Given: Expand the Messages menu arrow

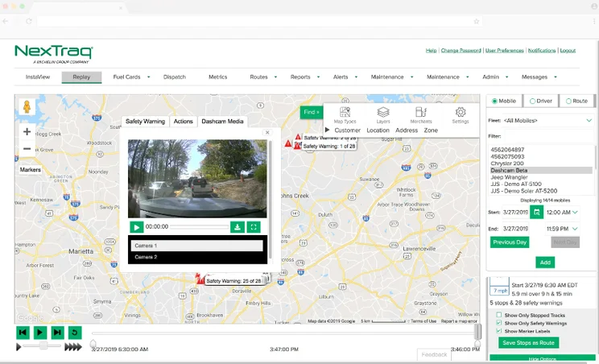Looking at the screenshot, I should (x=556, y=77).
